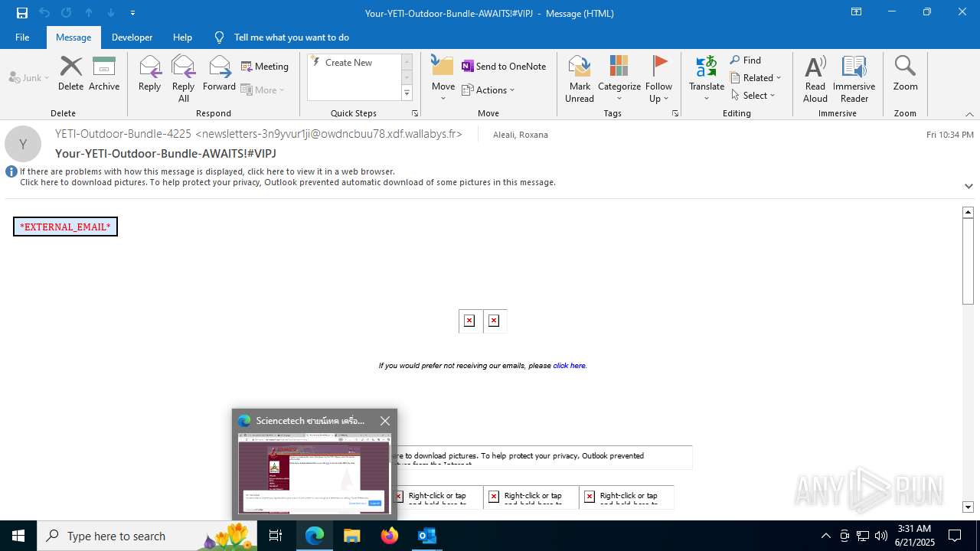Click Reply All
980x551 pixels.
click(184, 79)
